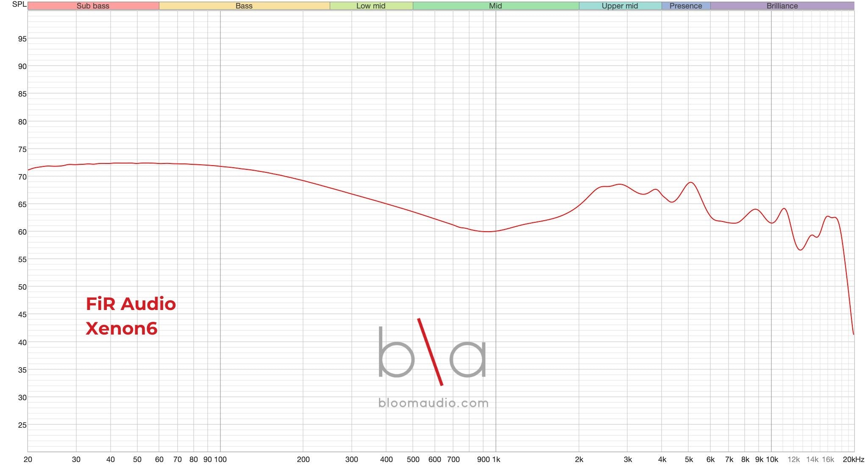This screenshot has height=465, width=868.
Task: Click the 6k x-axis label
Action: (x=711, y=459)
